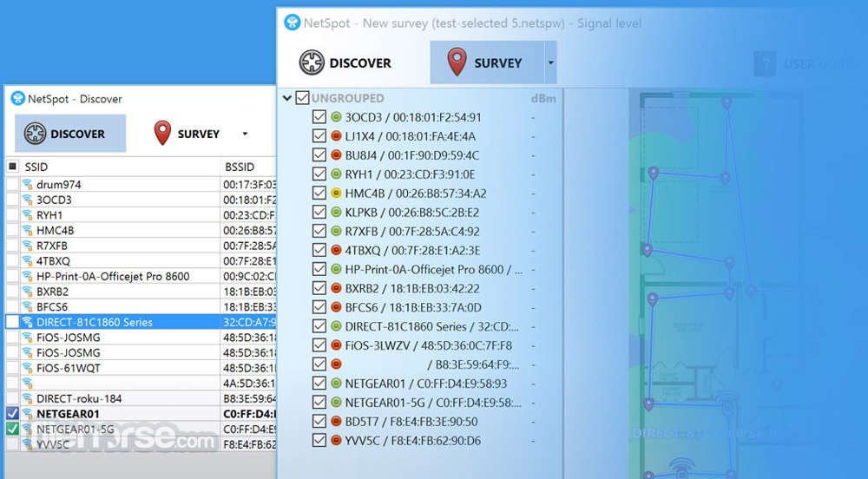Select Survey tab in the Discover window
Image resolution: width=868 pixels, height=479 pixels.
pos(187,134)
